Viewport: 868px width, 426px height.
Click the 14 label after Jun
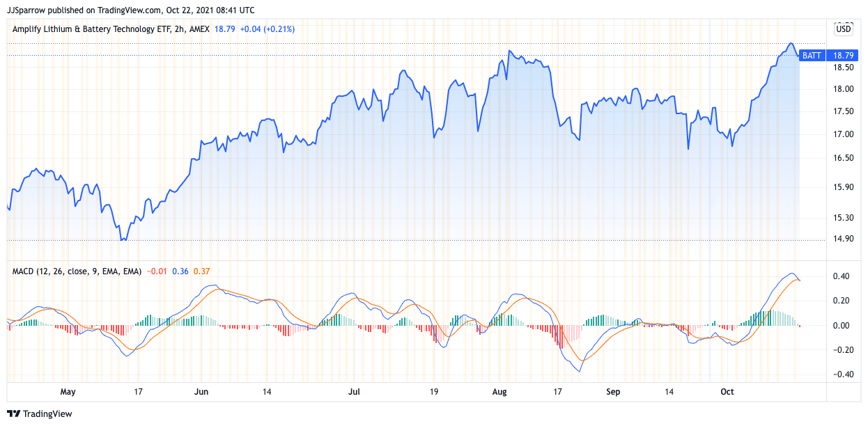click(268, 392)
